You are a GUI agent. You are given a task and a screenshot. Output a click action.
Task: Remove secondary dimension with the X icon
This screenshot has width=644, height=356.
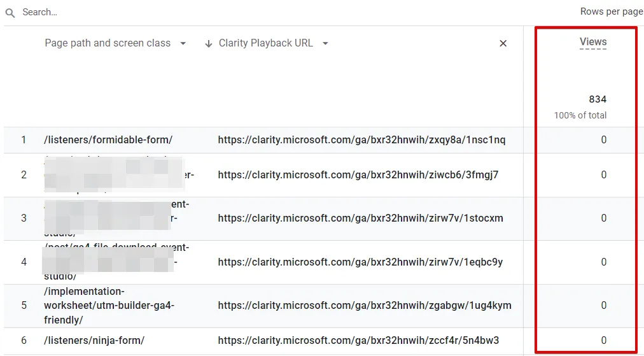click(503, 43)
